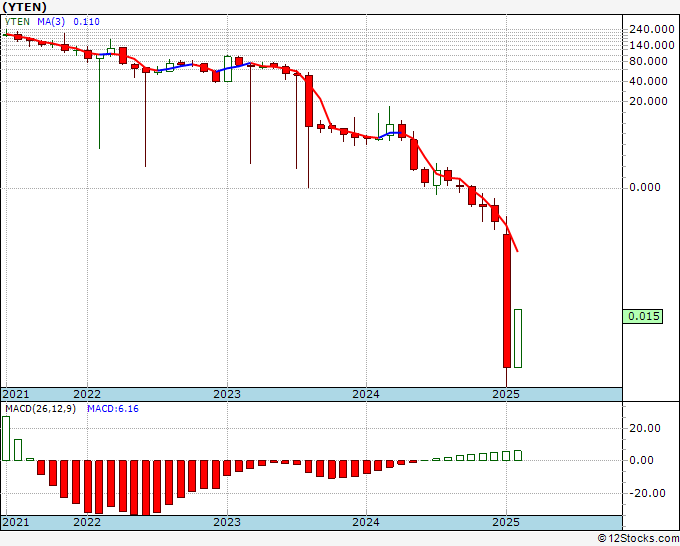680x546 pixels.
Task: Click the 2022 label on price chart axis
Action: click(87, 394)
